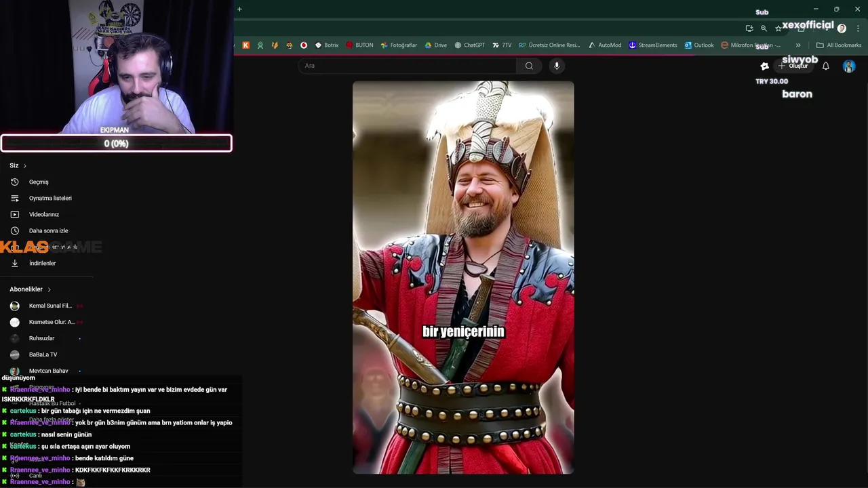The height and width of the screenshot is (488, 868).
Task: Open the Oynatma listeleri playlist icon
Action: coord(15,198)
